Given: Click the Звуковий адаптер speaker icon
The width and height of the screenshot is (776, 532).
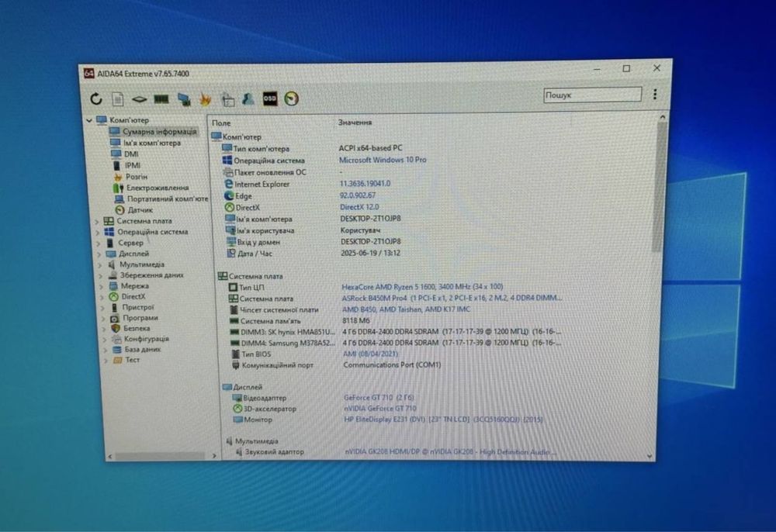Looking at the screenshot, I should click(239, 452).
